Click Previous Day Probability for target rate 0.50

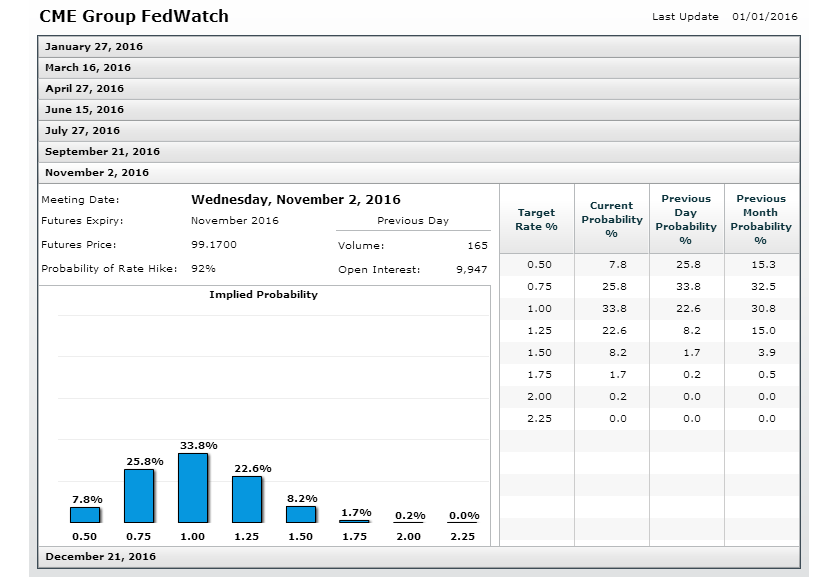pyautogui.click(x=689, y=265)
